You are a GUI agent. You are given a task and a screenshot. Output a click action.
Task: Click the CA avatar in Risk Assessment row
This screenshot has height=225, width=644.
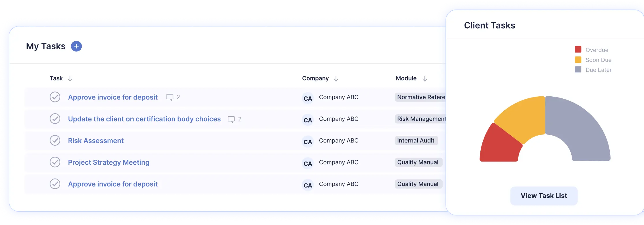click(x=308, y=142)
